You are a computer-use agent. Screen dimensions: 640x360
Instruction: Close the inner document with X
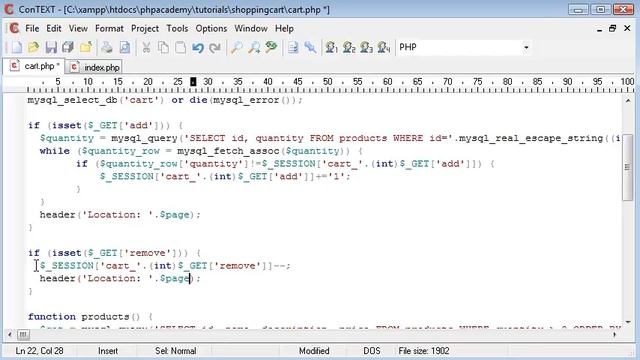coord(627,29)
